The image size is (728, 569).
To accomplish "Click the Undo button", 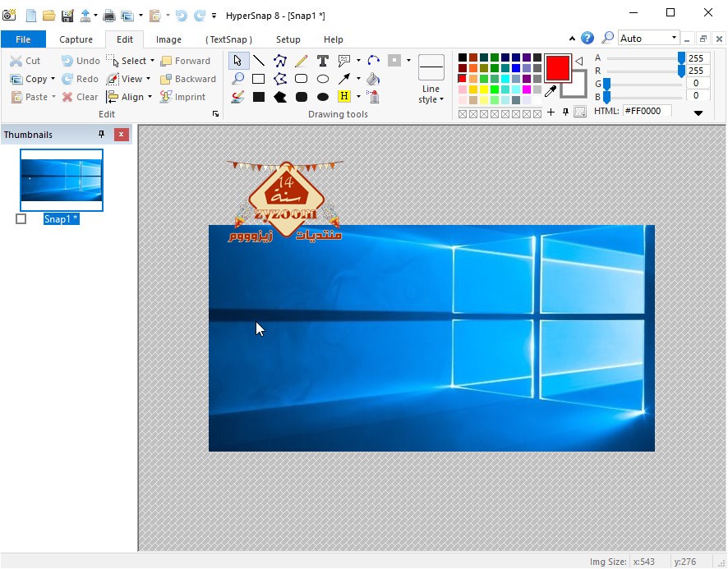I will 81,61.
